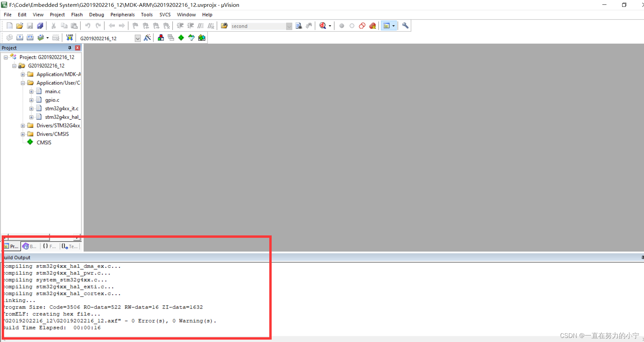Image resolution: width=644 pixels, height=342 pixels.
Task: Pin the Project panel
Action: click(70, 48)
